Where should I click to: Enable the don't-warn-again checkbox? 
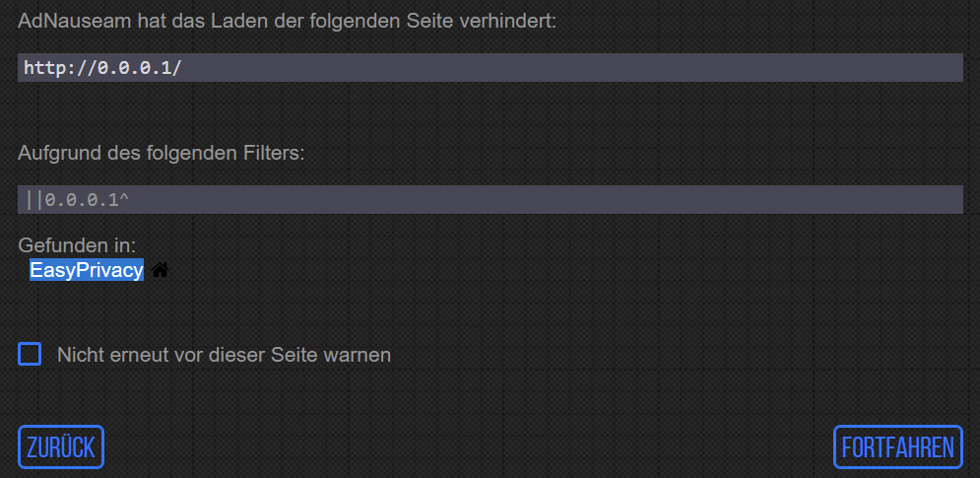[x=30, y=354]
